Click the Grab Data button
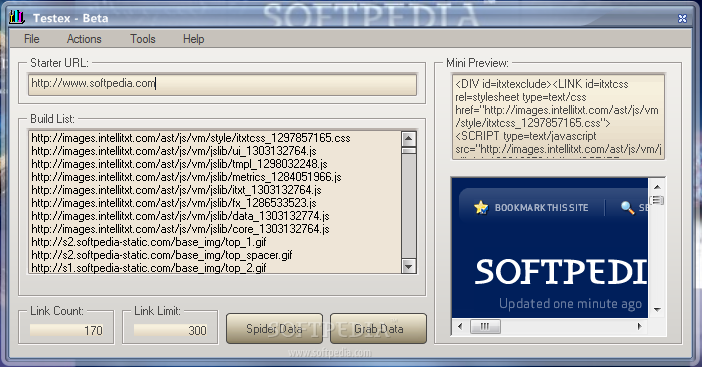Viewport: 702px width, 367px height. click(378, 329)
